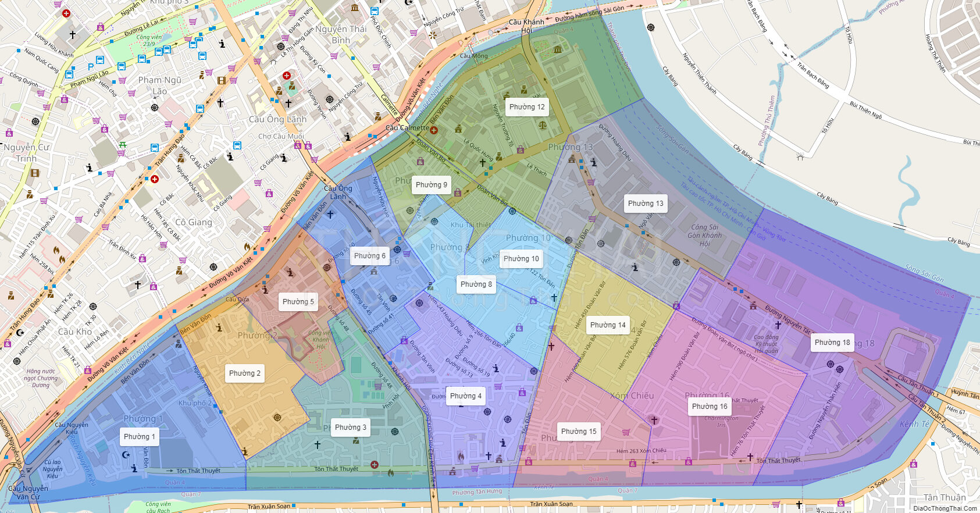The image size is (980, 513).
Task: Click the hospital icon near Lương Hữu Khánh street
Action: coord(66,13)
